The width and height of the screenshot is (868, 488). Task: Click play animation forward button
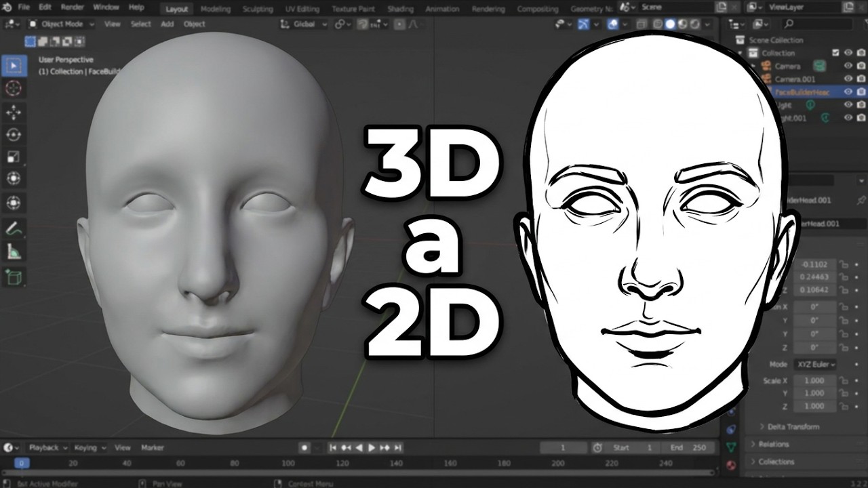click(x=372, y=447)
